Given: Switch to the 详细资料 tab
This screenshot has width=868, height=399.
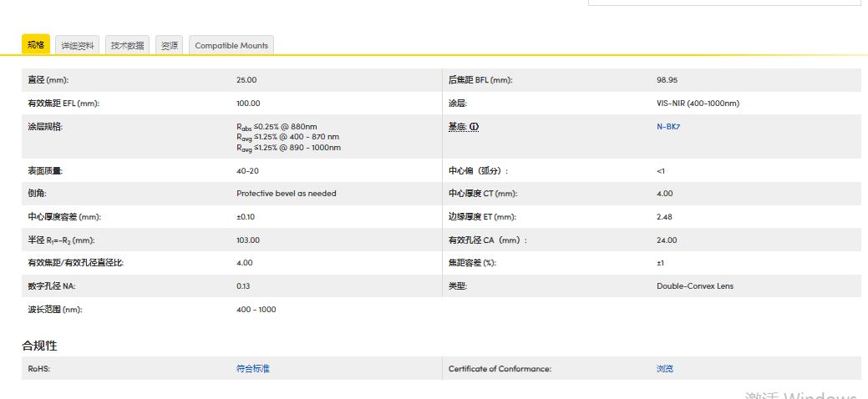Looking at the screenshot, I should (78, 45).
